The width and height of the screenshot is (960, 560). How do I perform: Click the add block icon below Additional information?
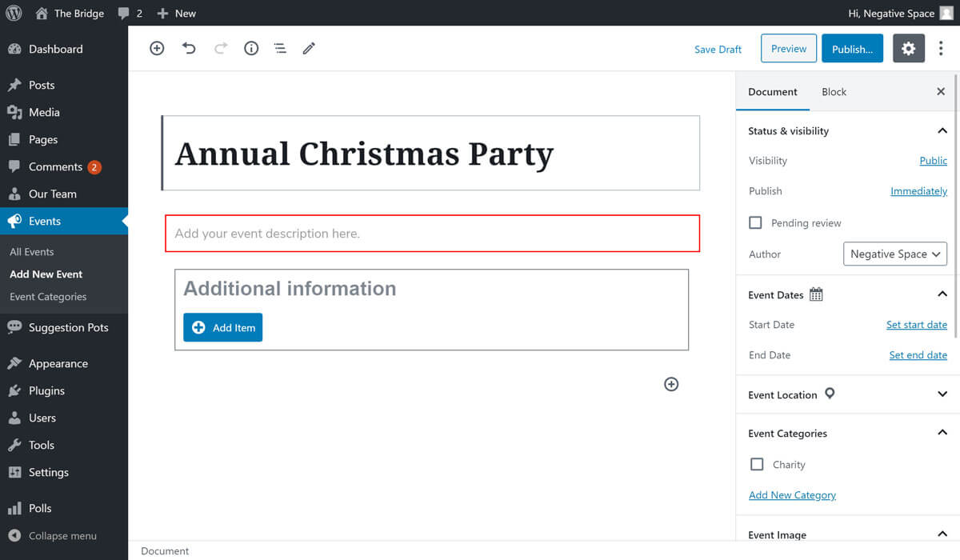pyautogui.click(x=671, y=384)
